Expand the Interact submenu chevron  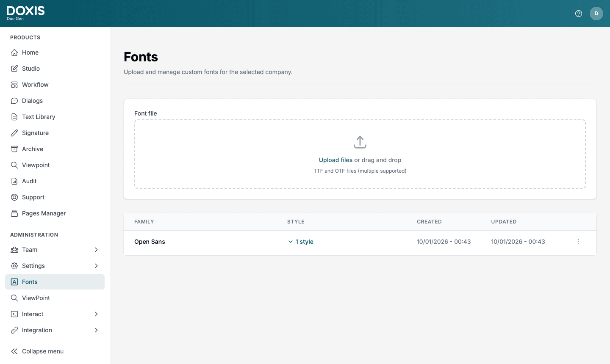point(96,314)
